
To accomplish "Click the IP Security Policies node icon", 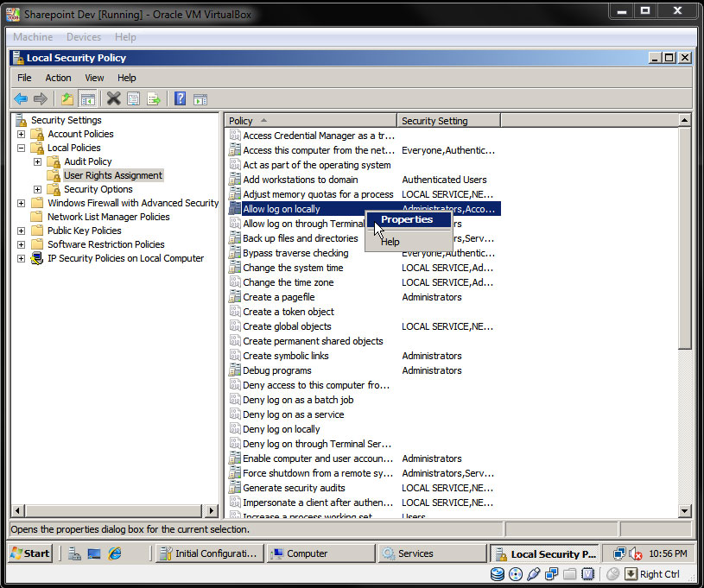I will pos(37,258).
